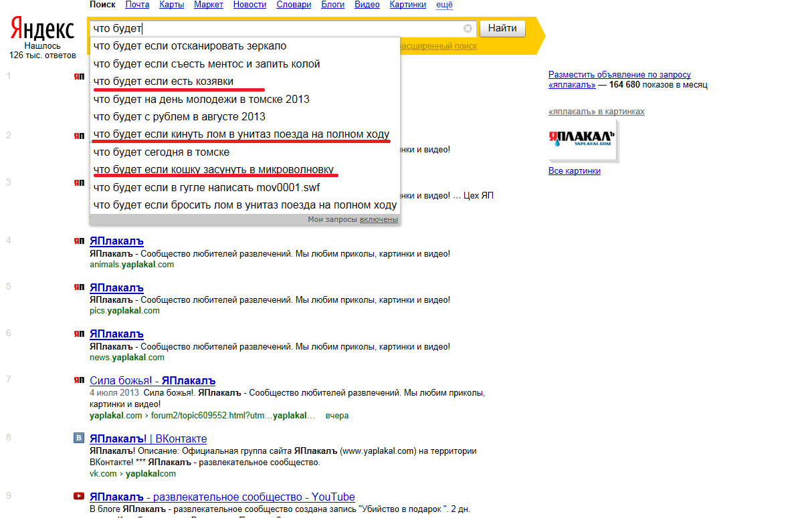
Task: Choose suggestion about mov0001.swf
Action: point(245,188)
